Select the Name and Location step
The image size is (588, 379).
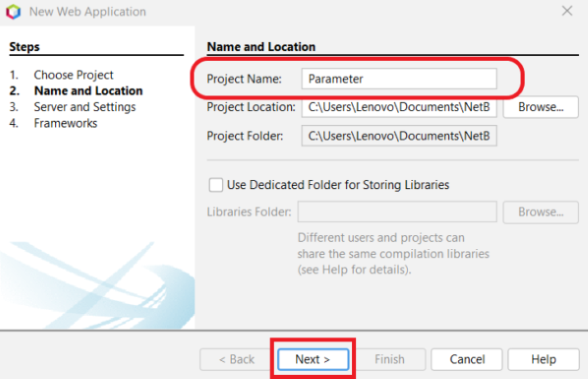coord(88,91)
